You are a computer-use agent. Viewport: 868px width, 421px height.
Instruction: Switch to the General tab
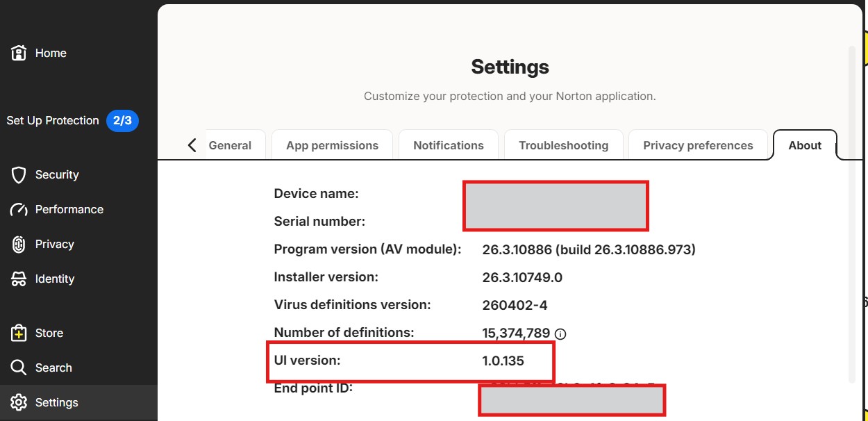pyautogui.click(x=230, y=145)
